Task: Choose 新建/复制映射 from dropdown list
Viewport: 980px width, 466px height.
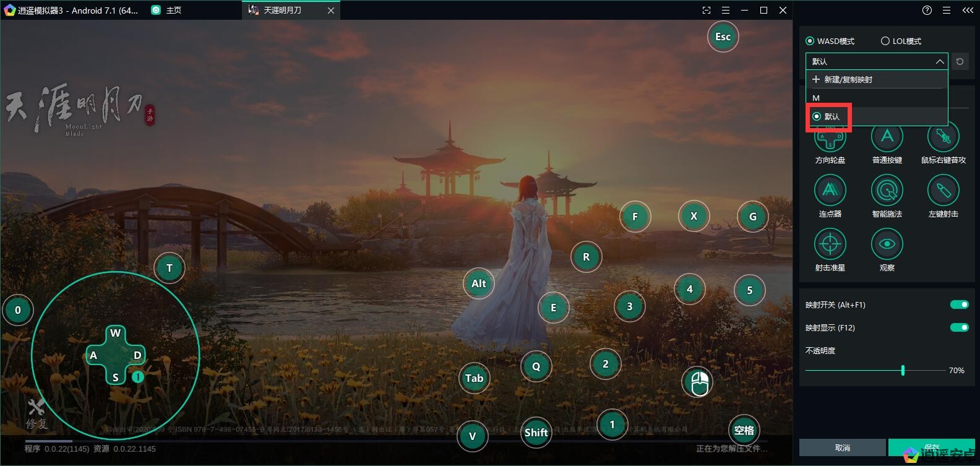Action: (848, 80)
